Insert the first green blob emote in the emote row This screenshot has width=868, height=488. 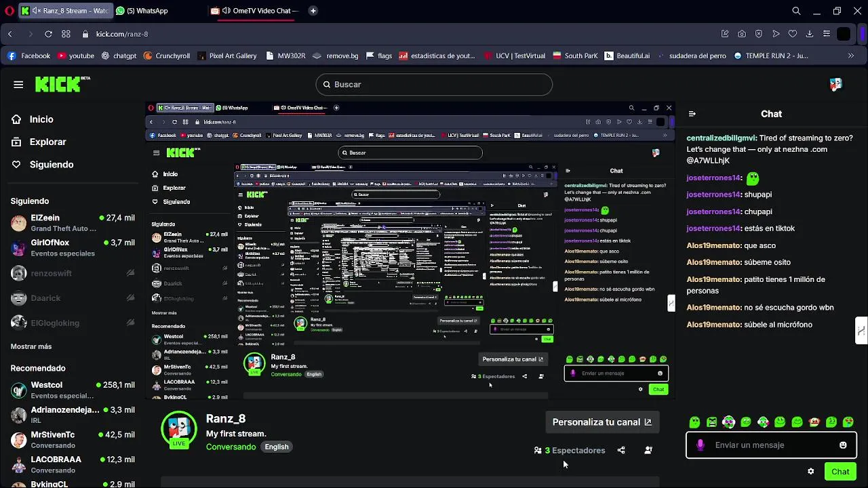[694, 422]
